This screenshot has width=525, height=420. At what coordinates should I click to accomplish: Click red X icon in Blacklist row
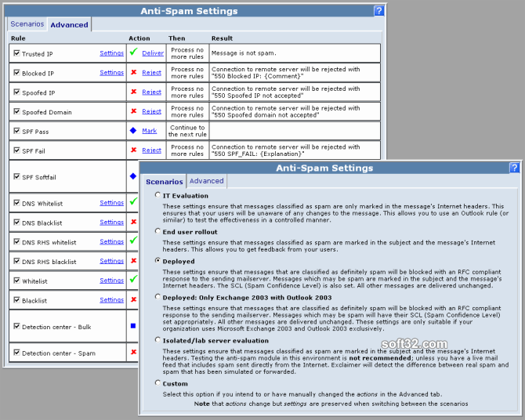coord(133,299)
